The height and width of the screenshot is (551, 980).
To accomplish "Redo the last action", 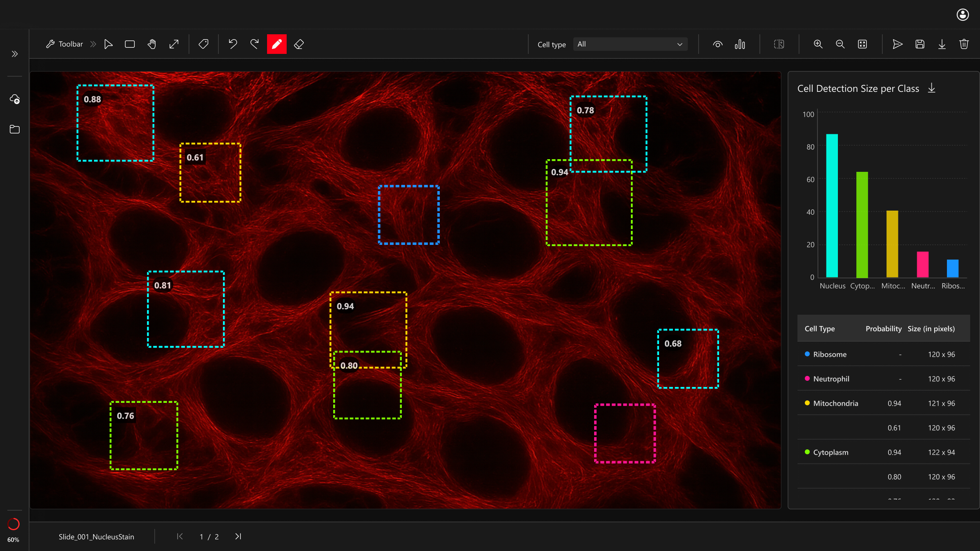I will point(255,44).
